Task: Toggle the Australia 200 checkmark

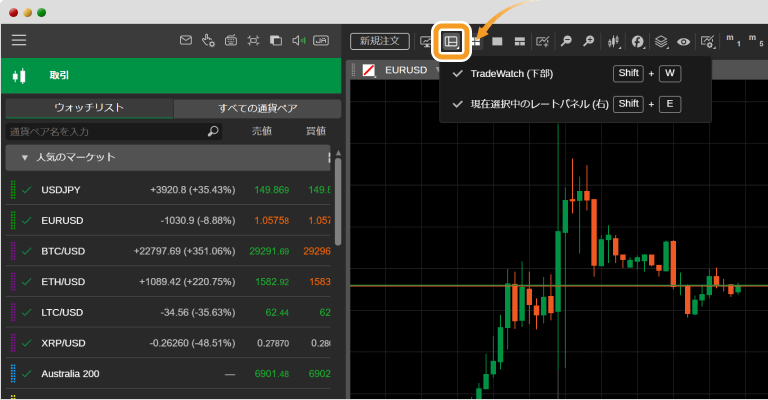Action: pyautogui.click(x=26, y=374)
